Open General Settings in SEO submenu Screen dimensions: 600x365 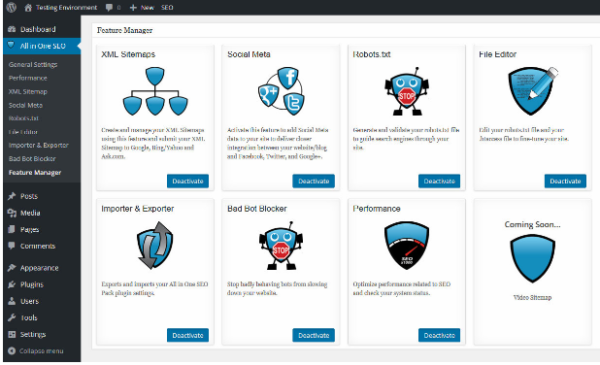33,64
